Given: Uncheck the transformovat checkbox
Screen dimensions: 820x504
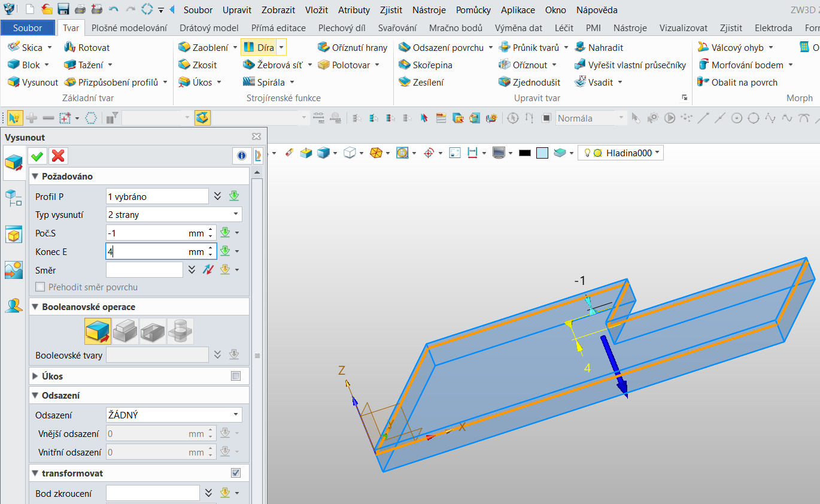Looking at the screenshot, I should tap(236, 473).
